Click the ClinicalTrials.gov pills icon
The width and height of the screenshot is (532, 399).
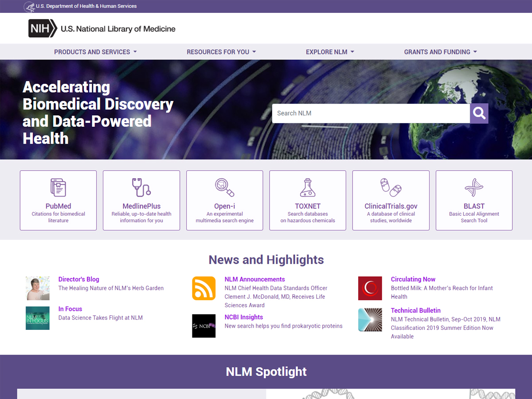(x=391, y=187)
